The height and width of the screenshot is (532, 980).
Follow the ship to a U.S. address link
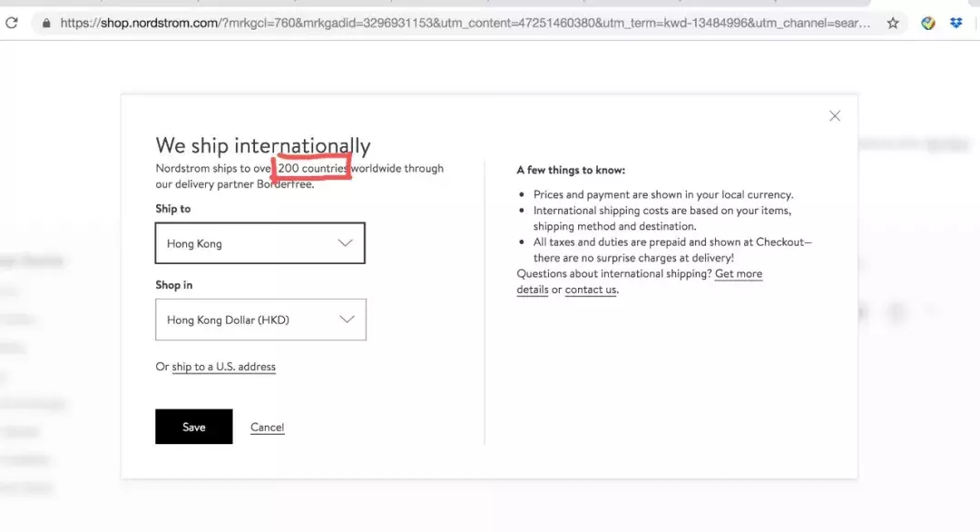pyautogui.click(x=224, y=367)
